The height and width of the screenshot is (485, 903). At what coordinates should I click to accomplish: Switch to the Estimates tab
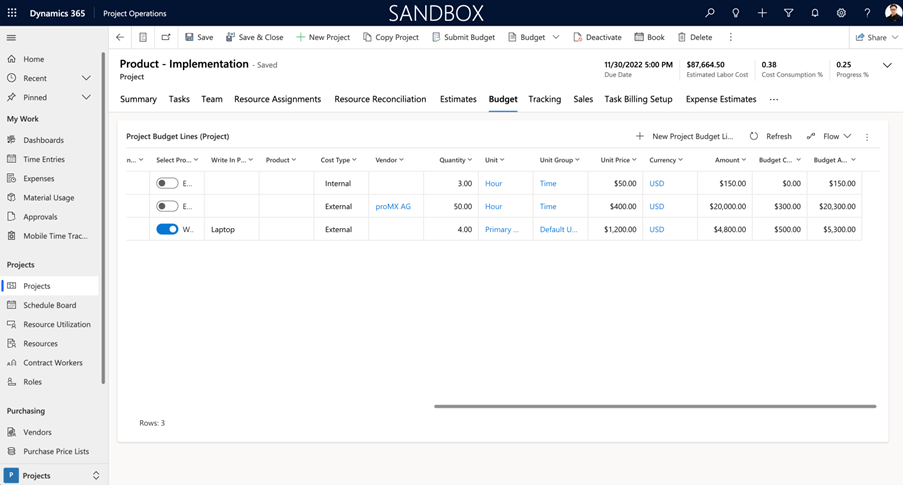click(x=458, y=99)
